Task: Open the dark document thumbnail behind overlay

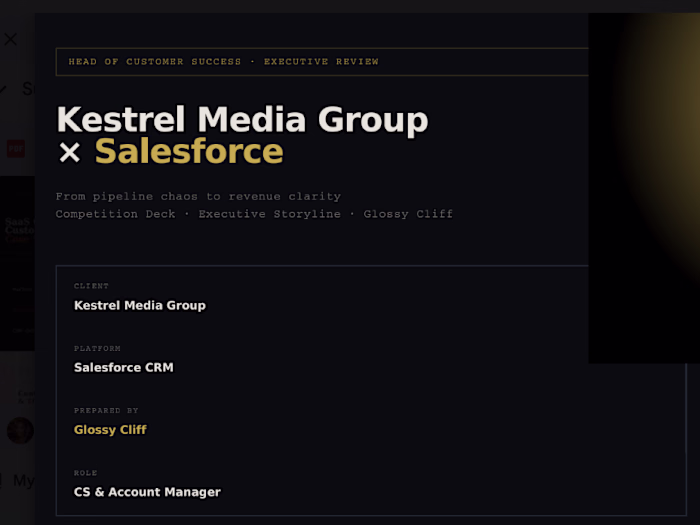Action: 17,263
